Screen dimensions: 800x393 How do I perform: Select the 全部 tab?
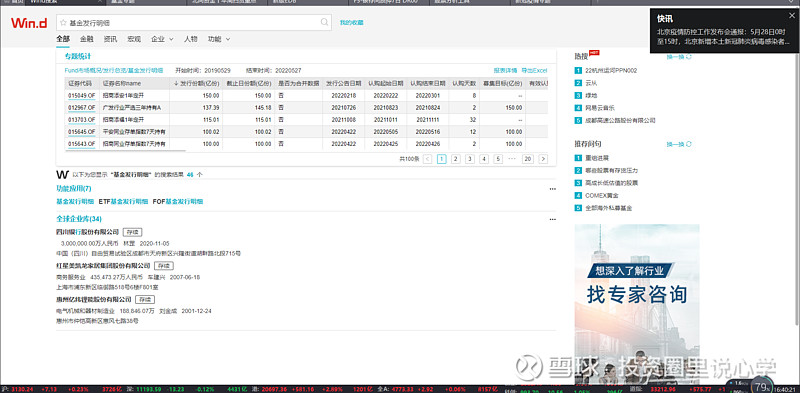coord(63,39)
